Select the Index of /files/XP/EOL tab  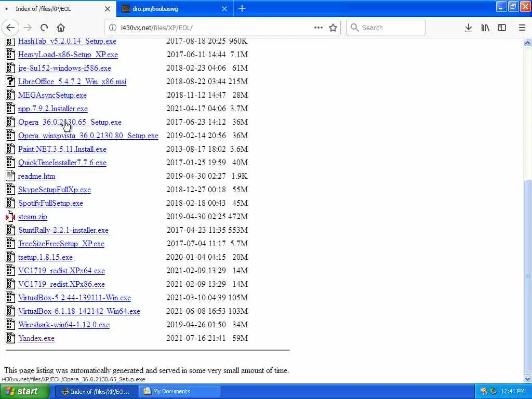[58, 9]
